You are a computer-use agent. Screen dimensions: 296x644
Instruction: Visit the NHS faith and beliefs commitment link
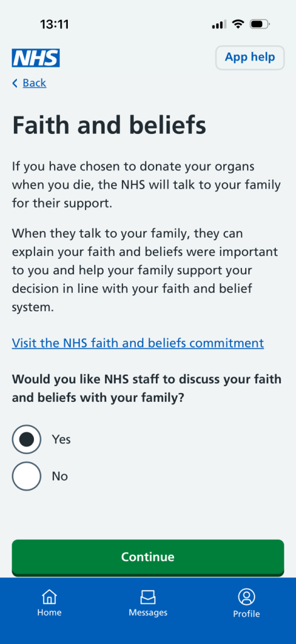pos(138,343)
